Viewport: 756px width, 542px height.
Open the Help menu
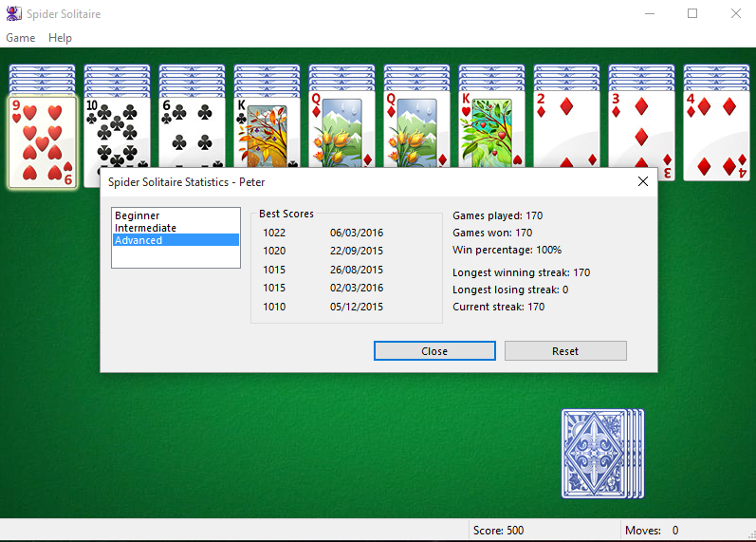click(60, 38)
